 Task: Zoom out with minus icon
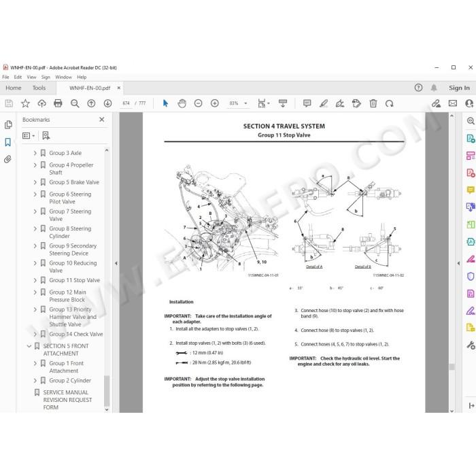point(199,103)
